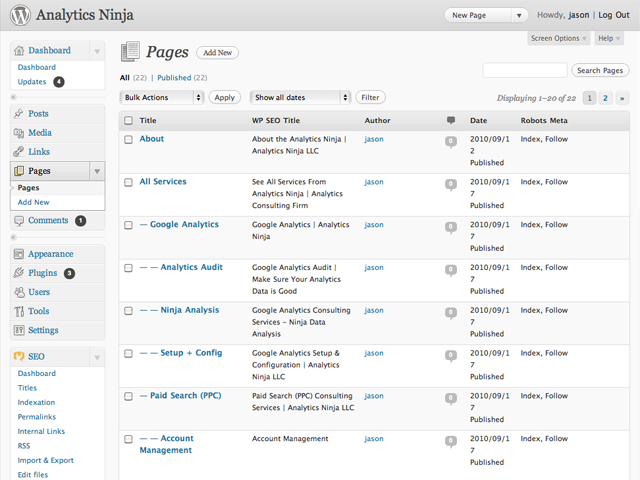Open Settings in the sidebar menu

[43, 330]
